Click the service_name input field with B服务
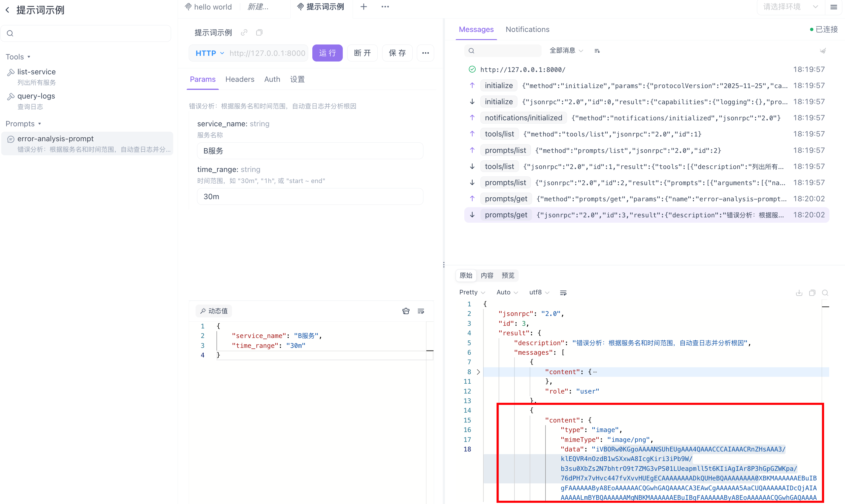 (x=310, y=151)
